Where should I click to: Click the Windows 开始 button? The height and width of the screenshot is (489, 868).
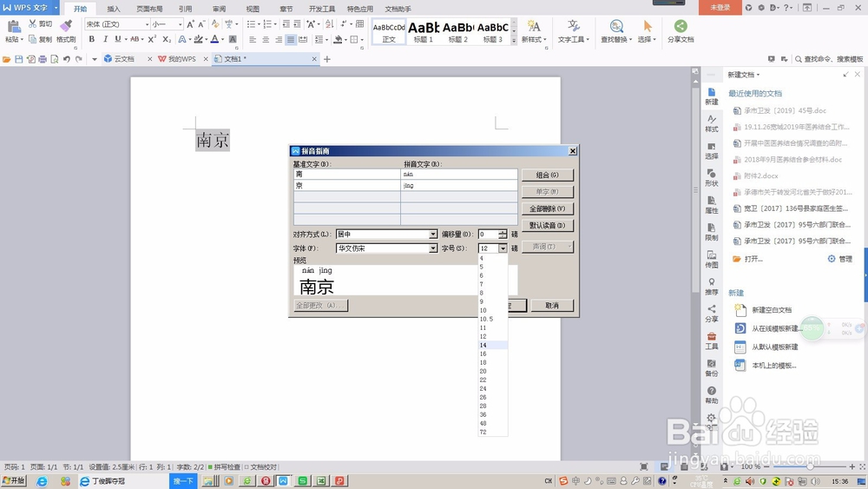coord(14,480)
